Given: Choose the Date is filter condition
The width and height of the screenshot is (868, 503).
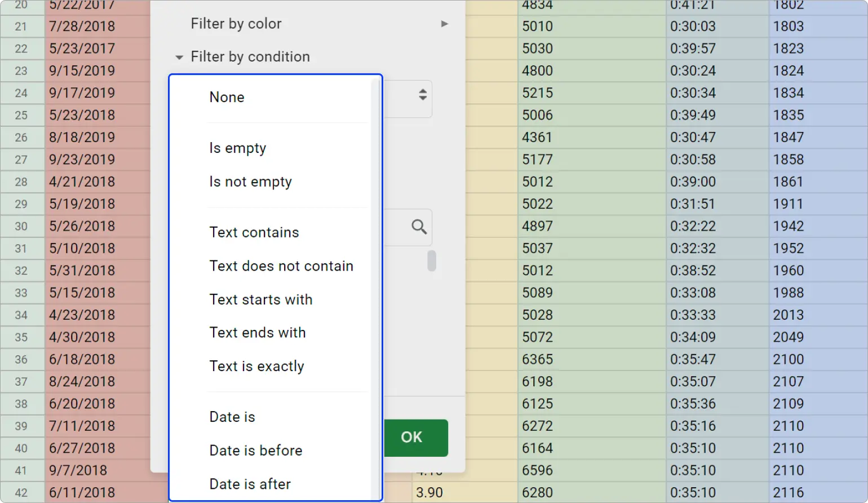Looking at the screenshot, I should (x=232, y=417).
